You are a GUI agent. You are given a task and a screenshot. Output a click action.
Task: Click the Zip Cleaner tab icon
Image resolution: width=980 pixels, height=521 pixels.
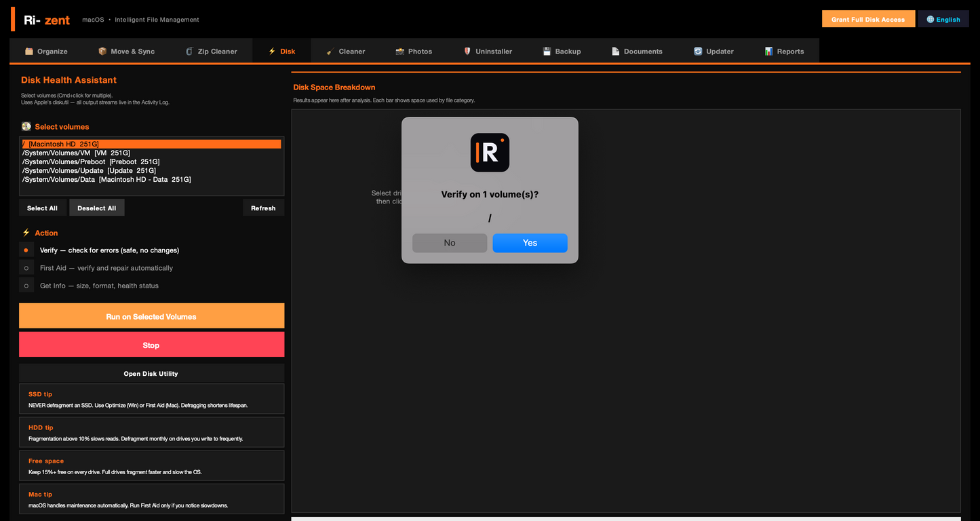[x=189, y=51]
